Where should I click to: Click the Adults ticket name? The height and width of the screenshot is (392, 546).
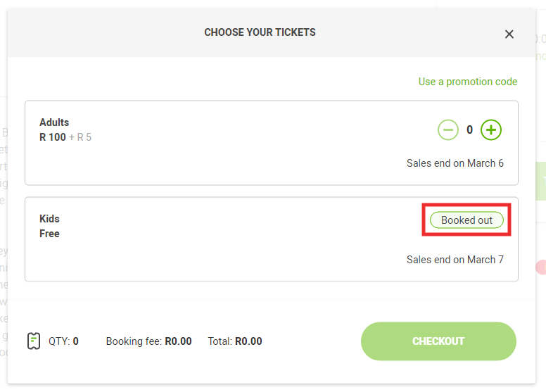pos(54,122)
